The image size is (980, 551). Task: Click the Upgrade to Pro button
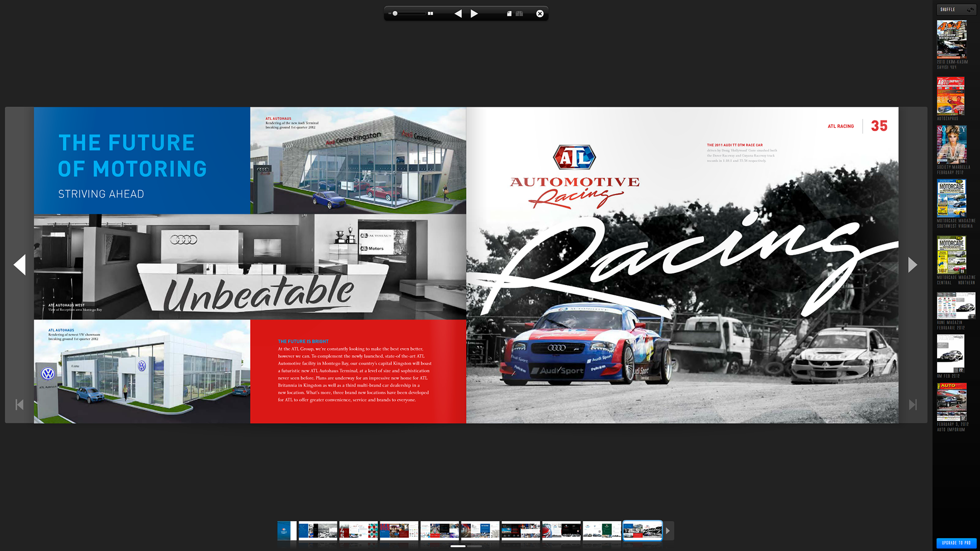click(956, 543)
